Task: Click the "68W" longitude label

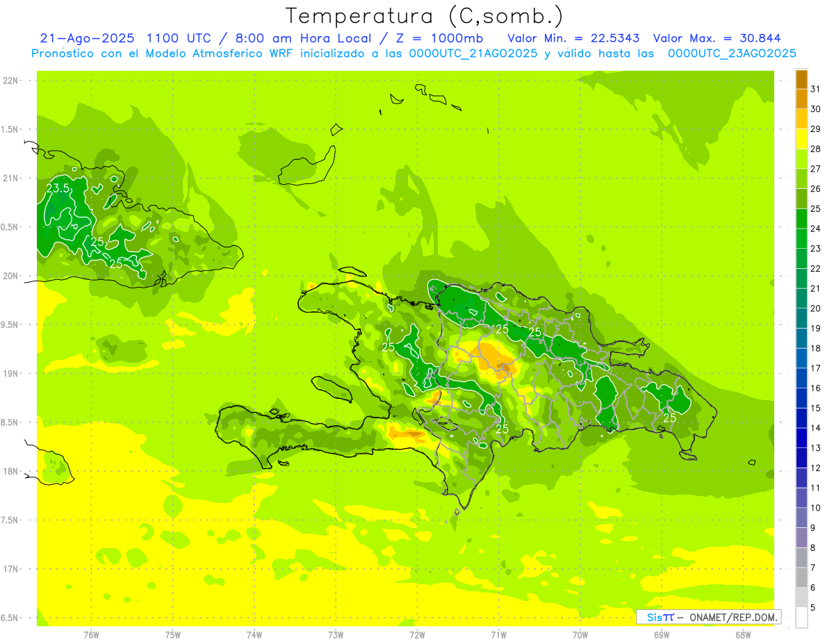Action: (x=743, y=635)
